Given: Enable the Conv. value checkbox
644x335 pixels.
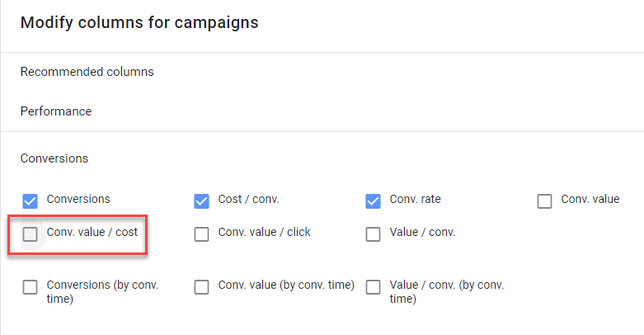Looking at the screenshot, I should pyautogui.click(x=544, y=201).
